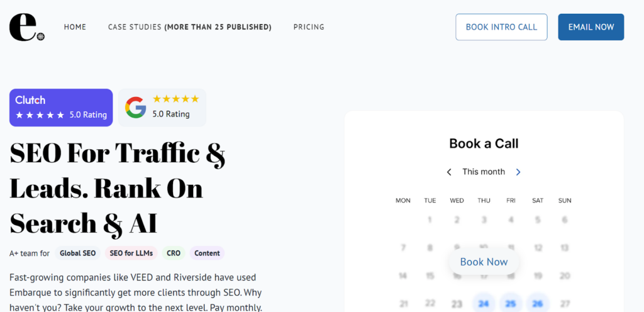Click the Clutch 5.0 rating badge

61,108
